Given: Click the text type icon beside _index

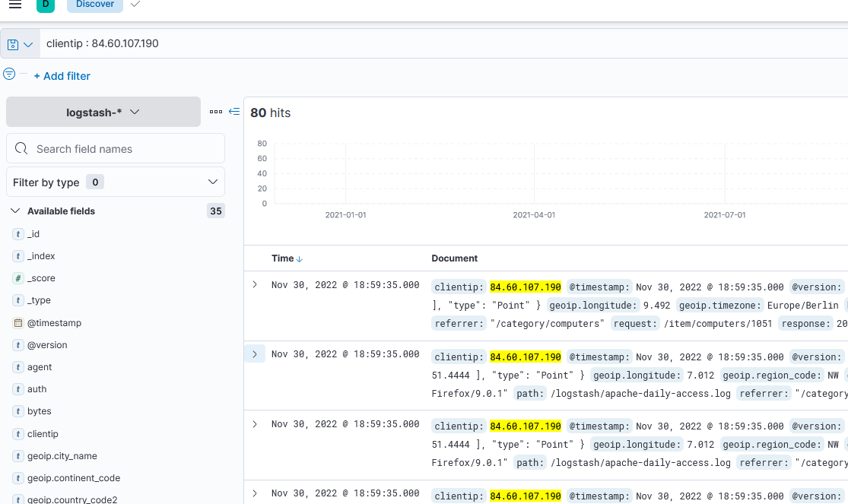Looking at the screenshot, I should (17, 255).
